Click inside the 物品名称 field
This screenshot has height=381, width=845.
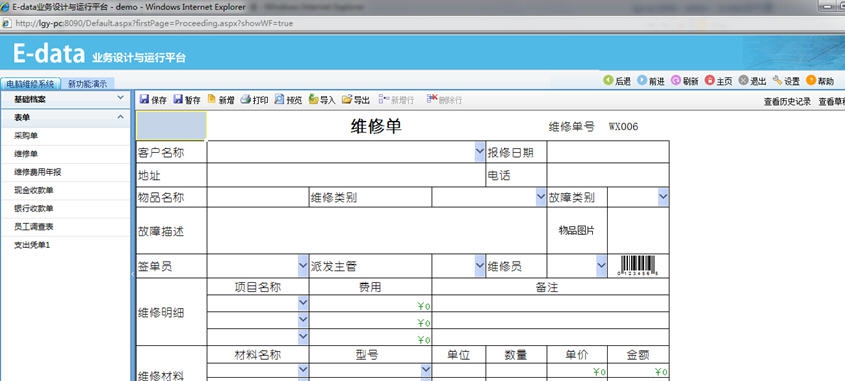coord(258,197)
